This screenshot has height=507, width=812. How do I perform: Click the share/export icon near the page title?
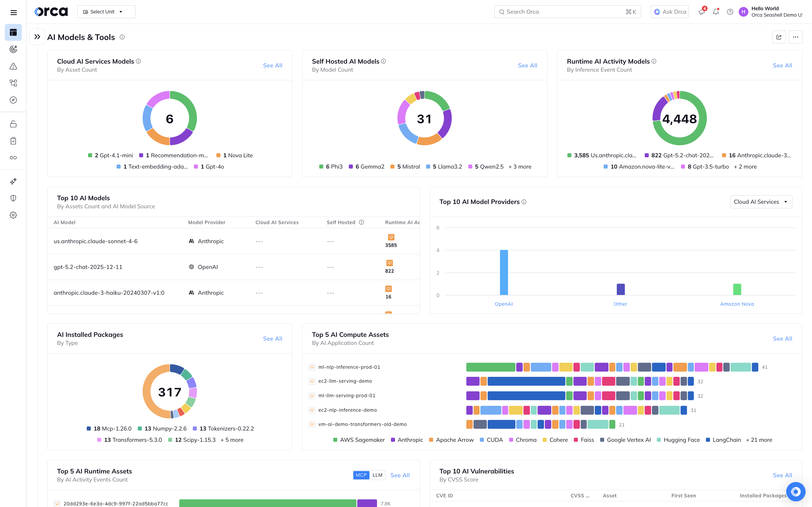click(779, 37)
